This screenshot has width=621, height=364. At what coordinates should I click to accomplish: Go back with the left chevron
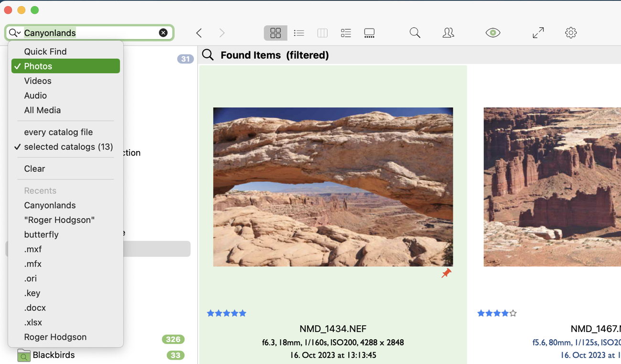coord(199,33)
